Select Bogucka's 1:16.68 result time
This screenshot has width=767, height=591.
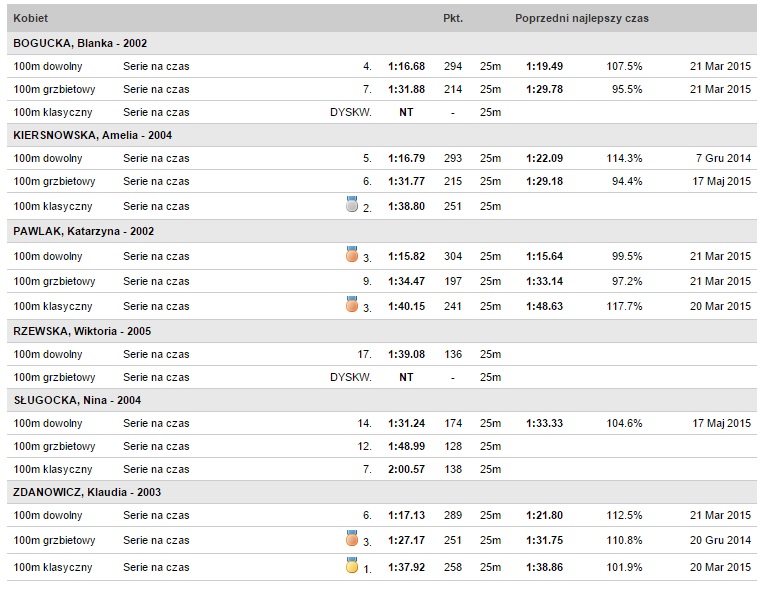pyautogui.click(x=406, y=66)
